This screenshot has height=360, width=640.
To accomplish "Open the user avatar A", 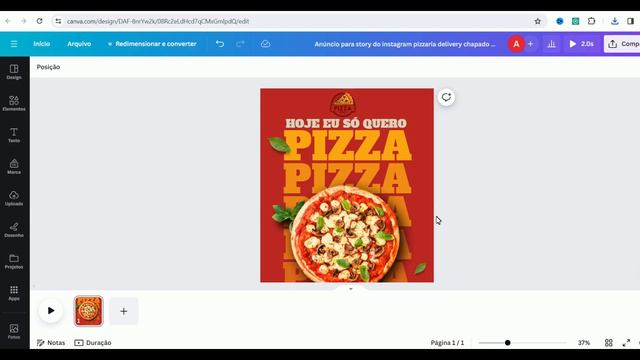I will tap(516, 44).
